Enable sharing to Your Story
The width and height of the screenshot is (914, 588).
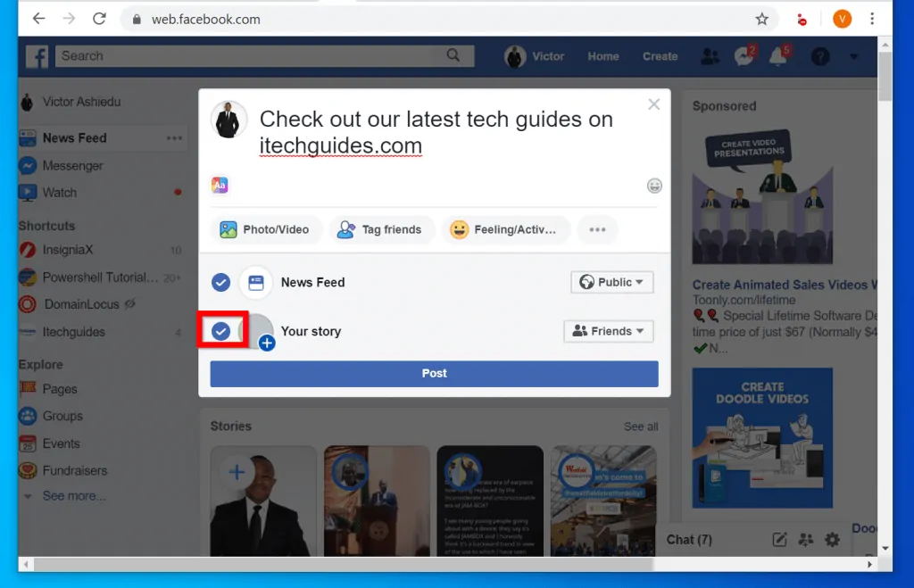220,331
